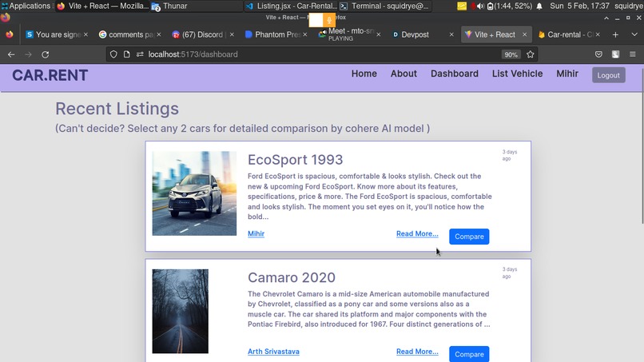Click the page vertical scrollbar

(642, 147)
